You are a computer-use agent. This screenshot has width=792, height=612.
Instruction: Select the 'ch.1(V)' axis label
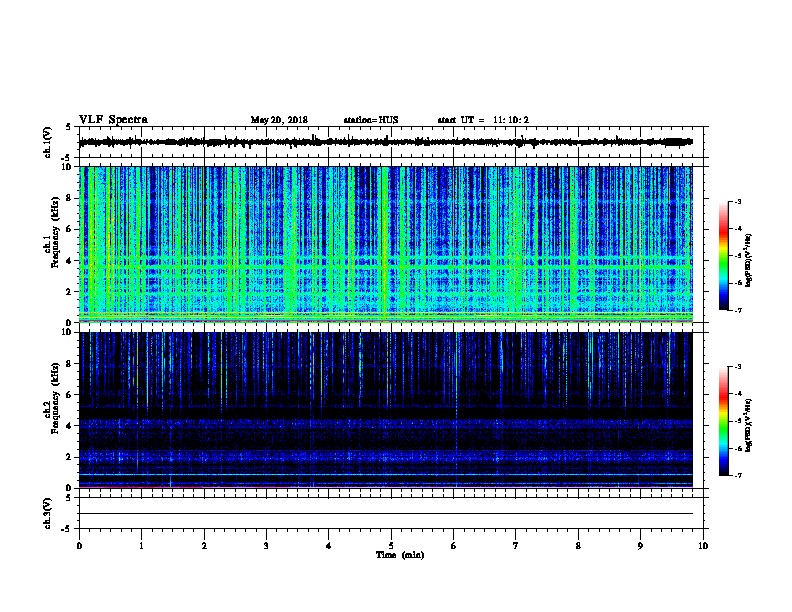[47, 142]
